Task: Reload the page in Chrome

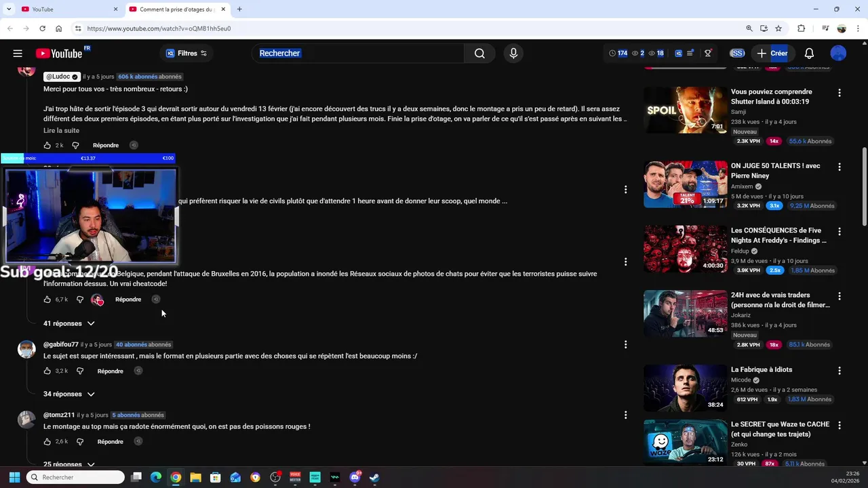Action: pos(42,28)
